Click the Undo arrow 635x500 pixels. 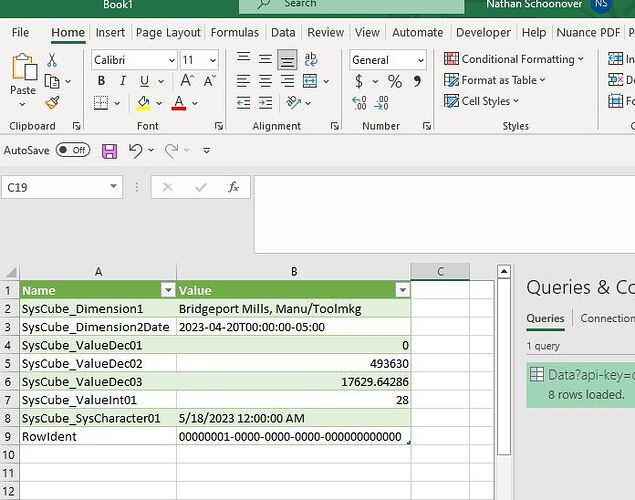click(136, 151)
